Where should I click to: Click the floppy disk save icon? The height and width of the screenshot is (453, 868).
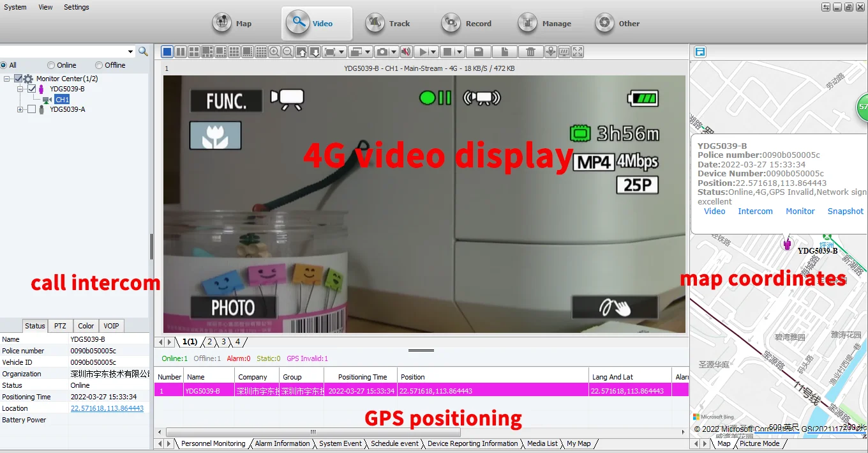point(478,52)
